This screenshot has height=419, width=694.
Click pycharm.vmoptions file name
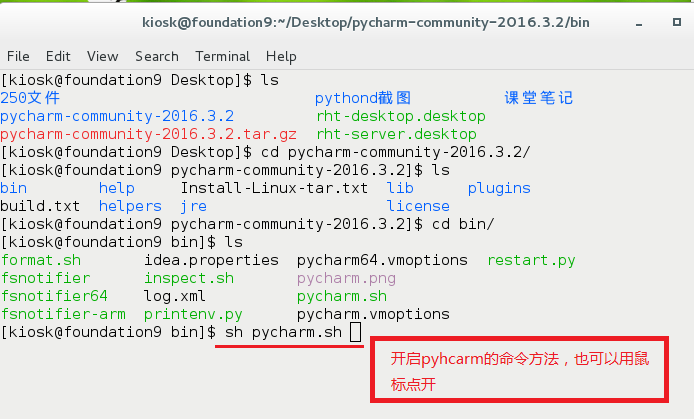pos(373,315)
